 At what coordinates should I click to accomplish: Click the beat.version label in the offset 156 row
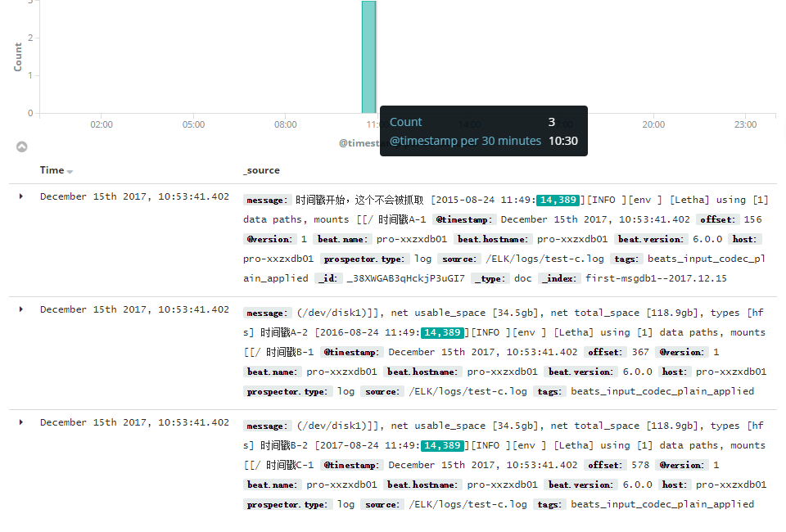pos(651,240)
